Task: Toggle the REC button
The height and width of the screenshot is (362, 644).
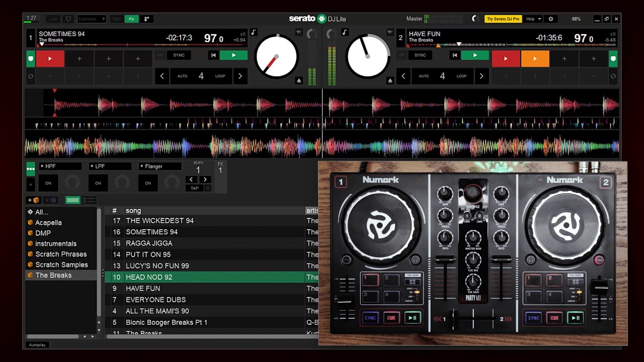Action: tap(117, 19)
